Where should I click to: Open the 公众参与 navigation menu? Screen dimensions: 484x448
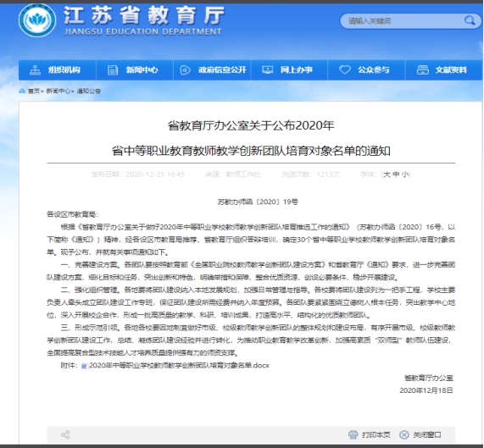pyautogui.click(x=366, y=70)
